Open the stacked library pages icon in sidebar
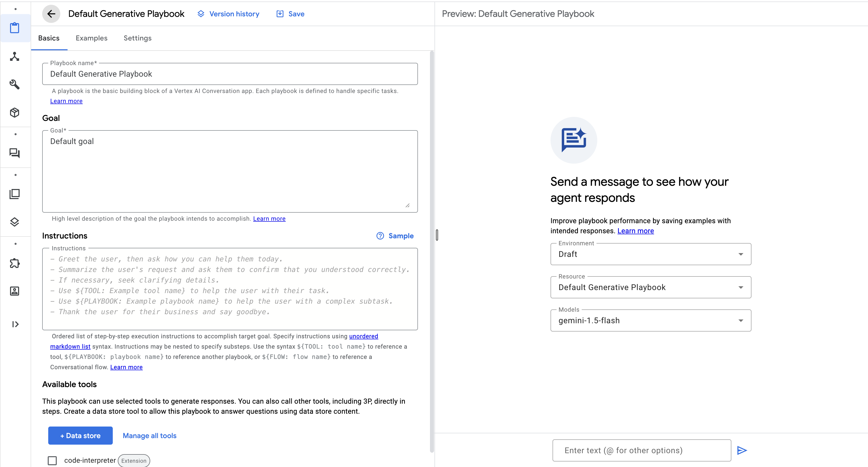This screenshot has width=868, height=467. coord(15,194)
